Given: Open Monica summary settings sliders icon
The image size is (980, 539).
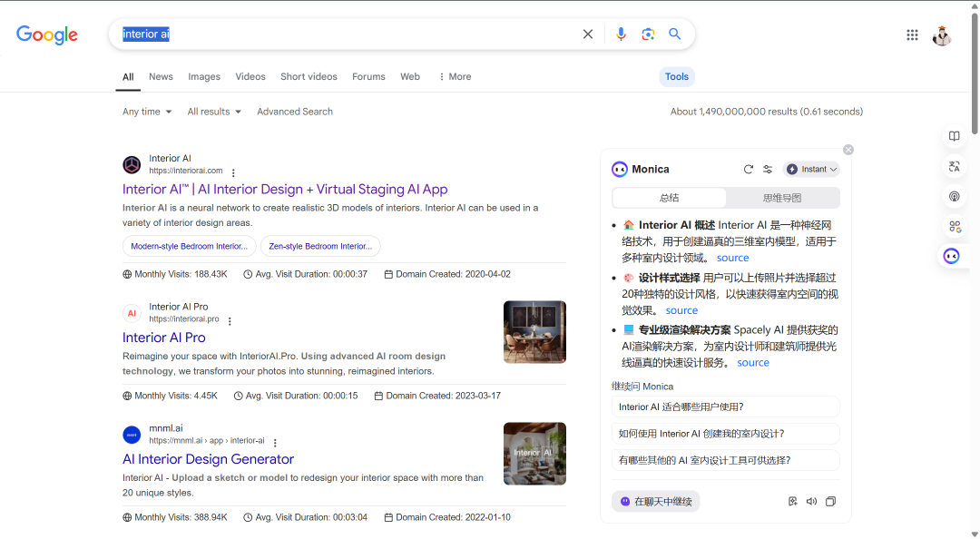Looking at the screenshot, I should (768, 170).
